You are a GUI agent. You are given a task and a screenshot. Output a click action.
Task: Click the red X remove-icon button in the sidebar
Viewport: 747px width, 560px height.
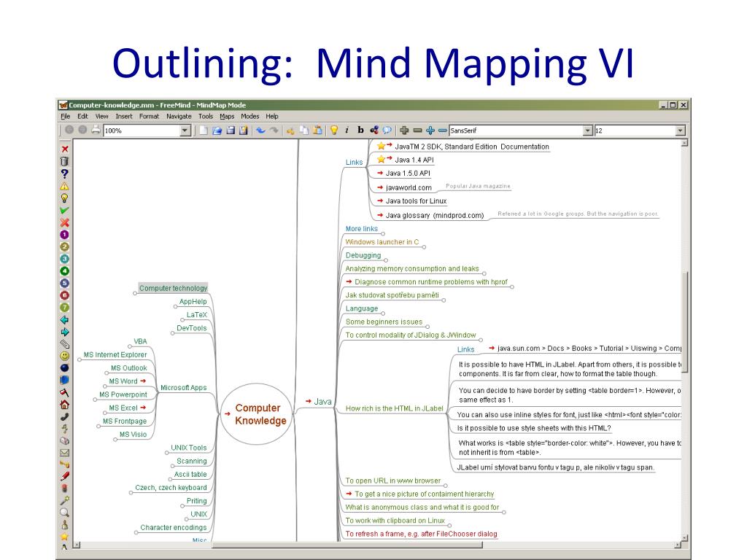click(x=65, y=149)
